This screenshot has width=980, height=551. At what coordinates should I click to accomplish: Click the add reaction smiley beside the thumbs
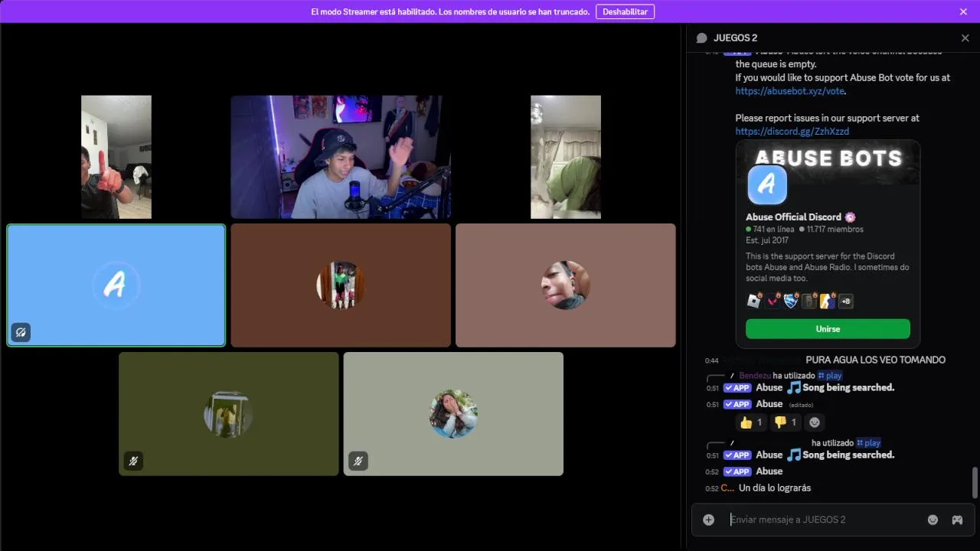pos(815,422)
